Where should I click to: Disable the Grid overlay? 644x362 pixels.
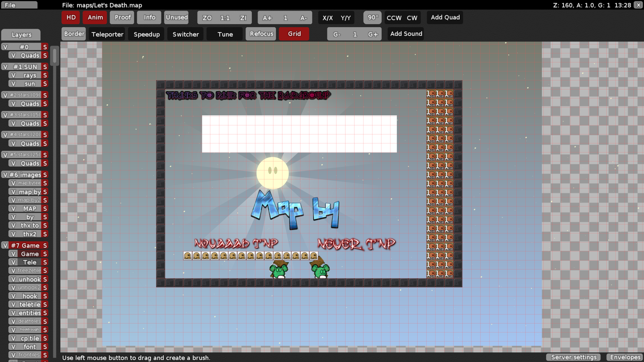coord(294,34)
